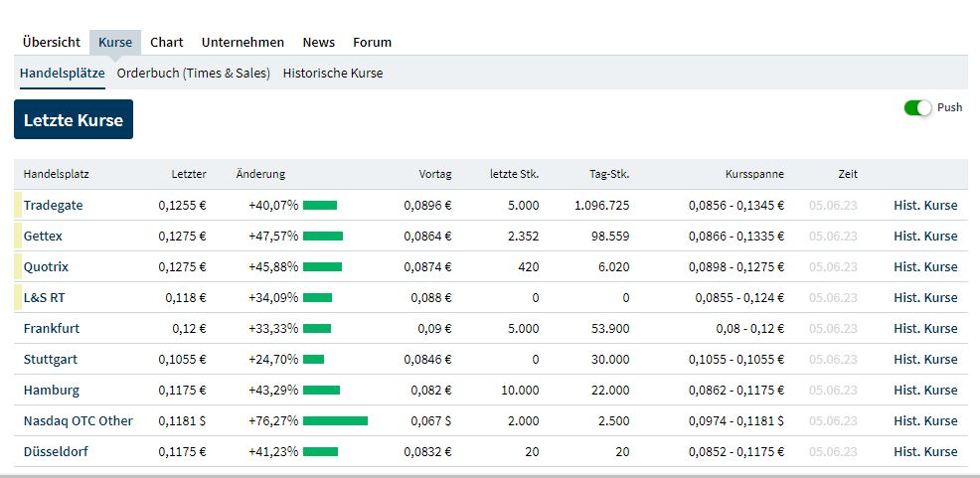The height and width of the screenshot is (478, 980).
Task: Open the Gettex exchange link
Action: tap(44, 236)
